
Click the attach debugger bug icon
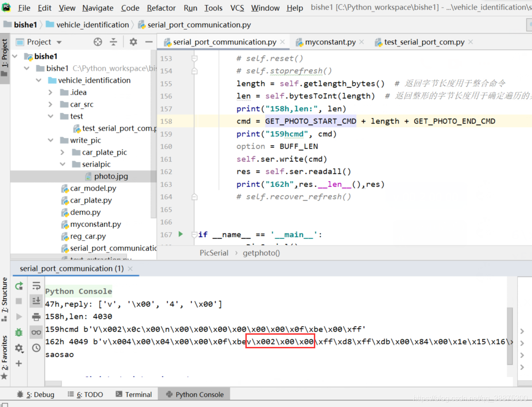pos(19,332)
